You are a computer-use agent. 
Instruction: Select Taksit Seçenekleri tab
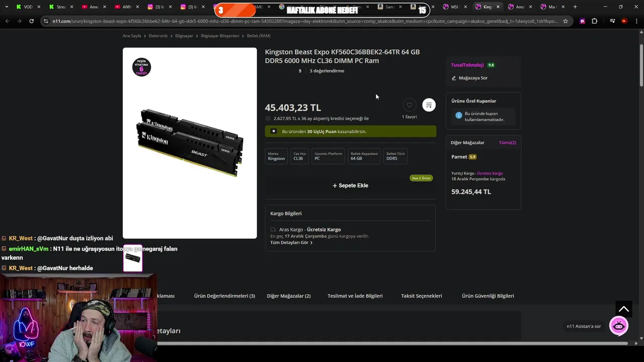[422, 296]
